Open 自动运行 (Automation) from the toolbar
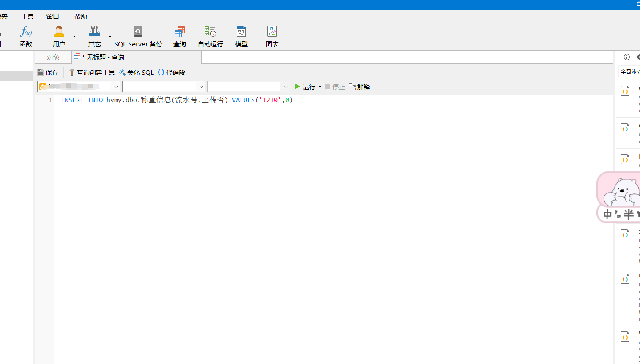This screenshot has width=640, height=364. point(210,36)
